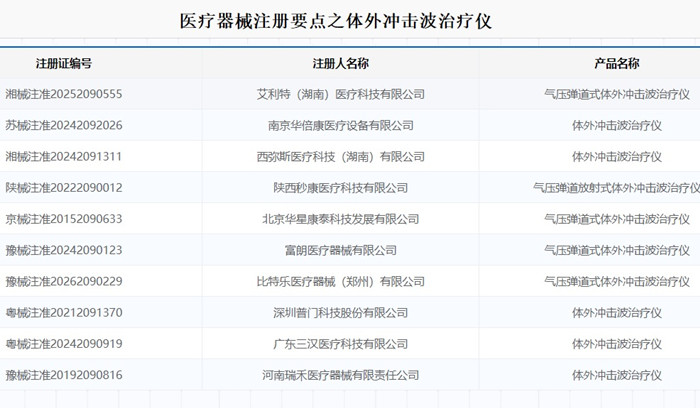Click the 注册人名称 column header

click(x=341, y=63)
